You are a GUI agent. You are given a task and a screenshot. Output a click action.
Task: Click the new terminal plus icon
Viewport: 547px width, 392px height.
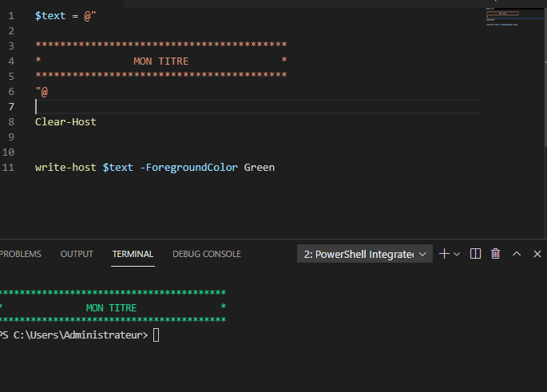tap(445, 254)
